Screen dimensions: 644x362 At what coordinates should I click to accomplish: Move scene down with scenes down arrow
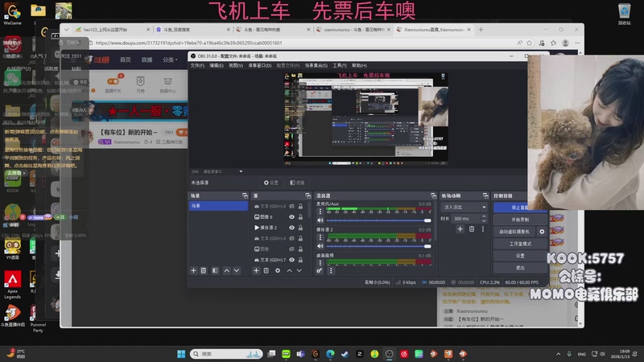pyautogui.click(x=237, y=270)
